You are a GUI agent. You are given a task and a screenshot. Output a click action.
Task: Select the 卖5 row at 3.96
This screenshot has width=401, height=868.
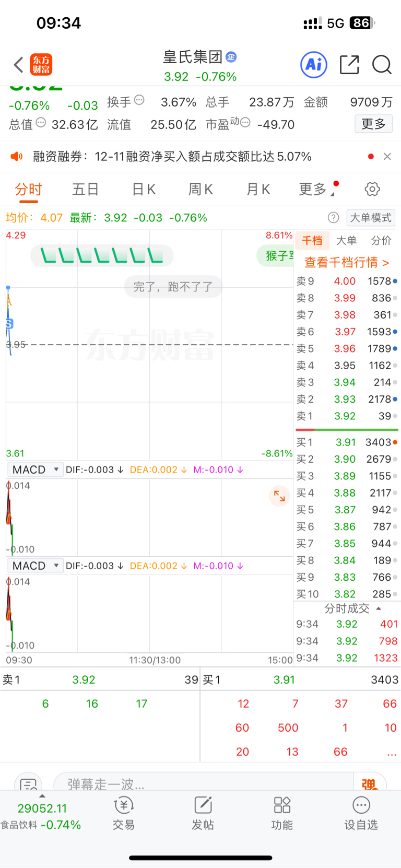(x=347, y=348)
